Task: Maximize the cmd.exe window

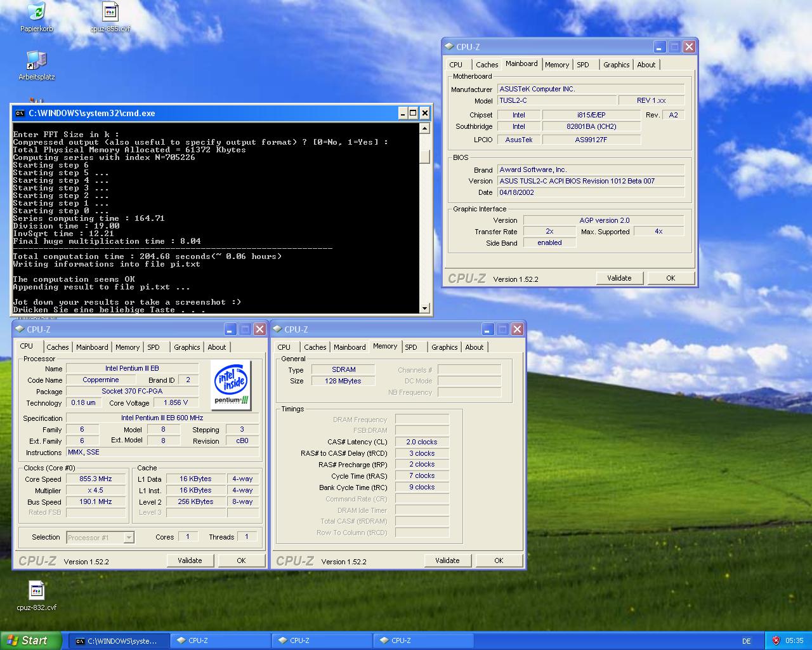Action: (413, 113)
